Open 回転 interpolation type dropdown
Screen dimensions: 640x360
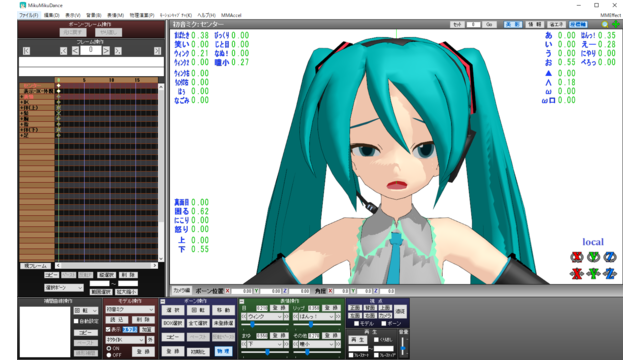[86, 311]
